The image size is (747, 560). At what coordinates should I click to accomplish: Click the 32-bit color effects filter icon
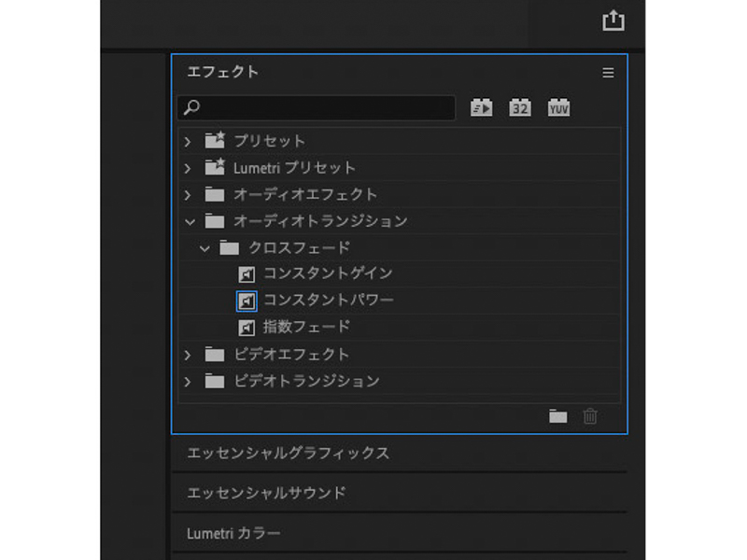[x=519, y=107]
